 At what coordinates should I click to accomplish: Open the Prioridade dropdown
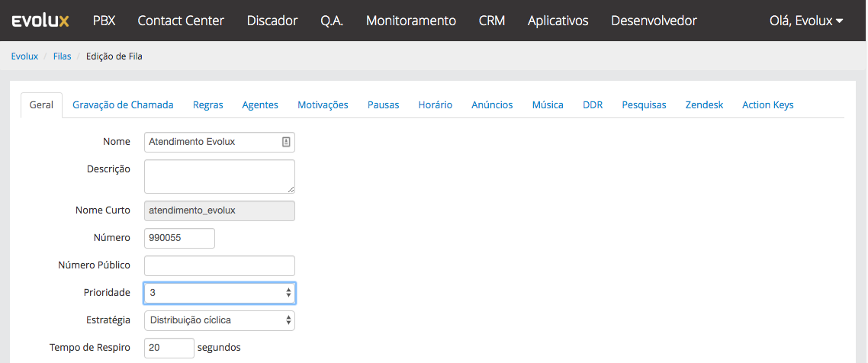click(219, 294)
